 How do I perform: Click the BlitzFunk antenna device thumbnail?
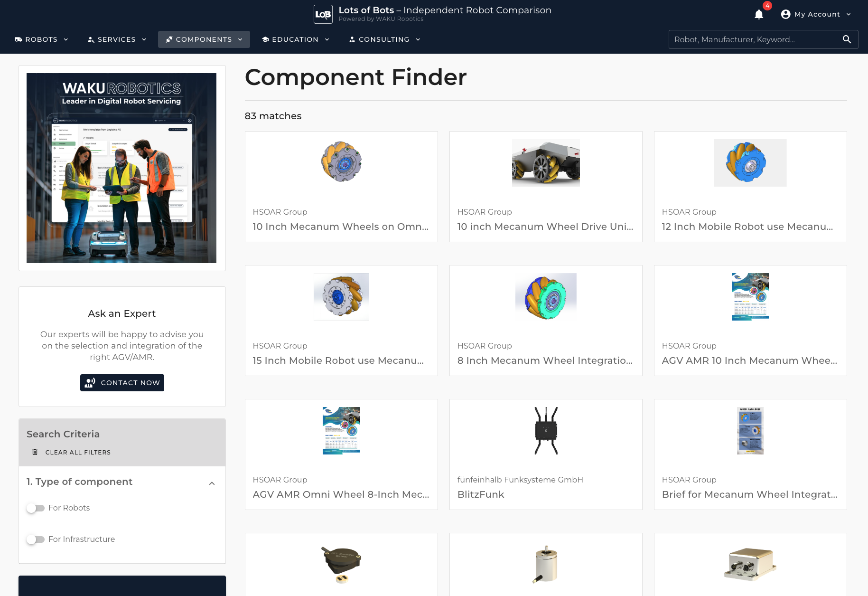(x=546, y=431)
